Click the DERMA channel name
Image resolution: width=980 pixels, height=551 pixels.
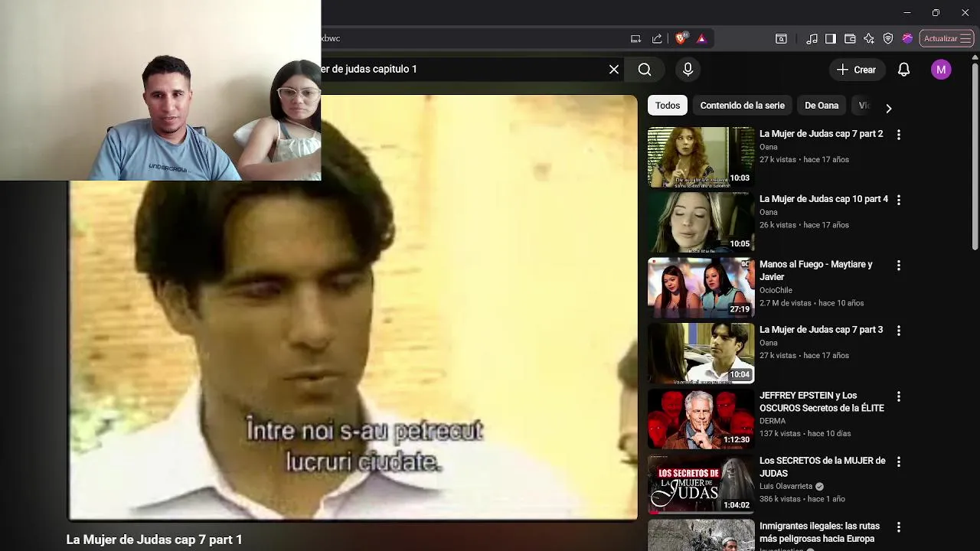coord(773,421)
